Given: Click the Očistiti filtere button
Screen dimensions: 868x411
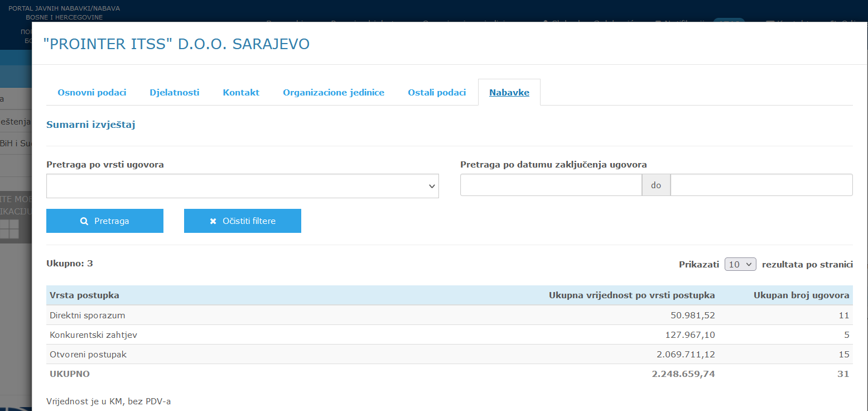Looking at the screenshot, I should click(243, 221).
